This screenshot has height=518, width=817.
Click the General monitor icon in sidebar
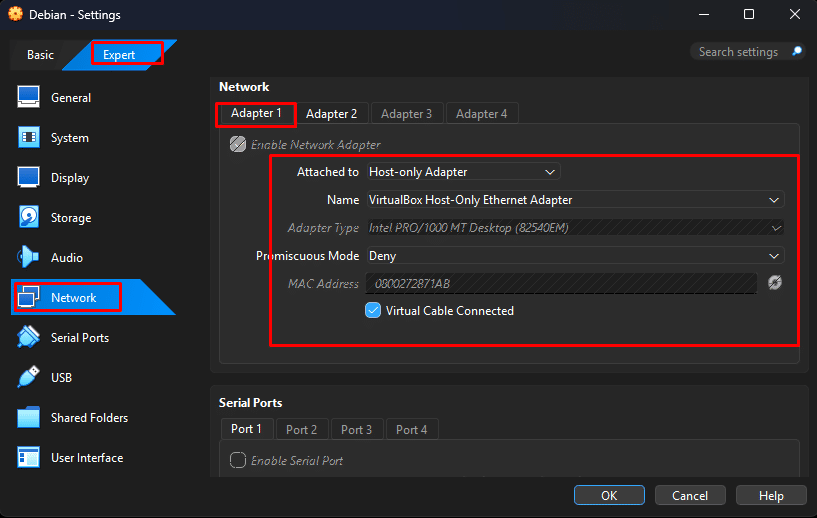click(x=28, y=97)
